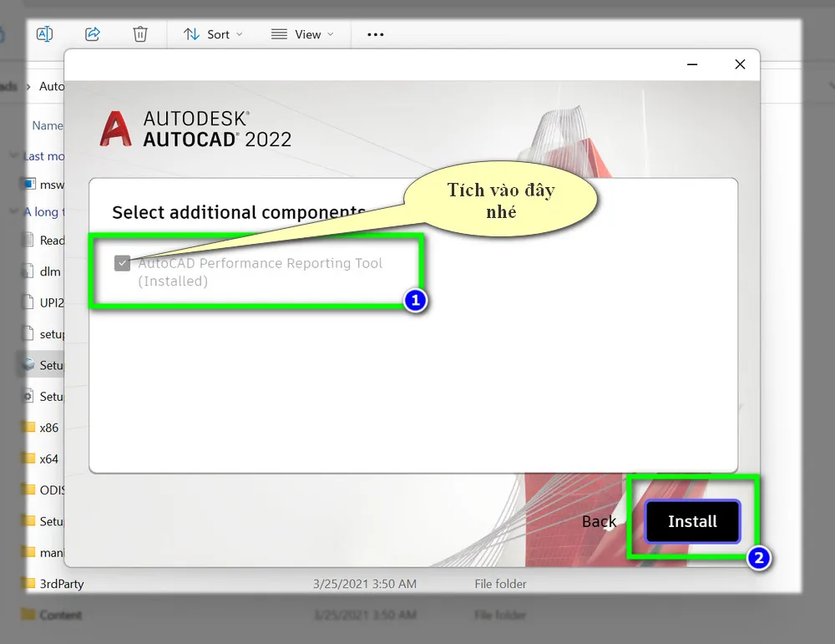Select the Content folder
835x644 pixels.
[x=61, y=616]
